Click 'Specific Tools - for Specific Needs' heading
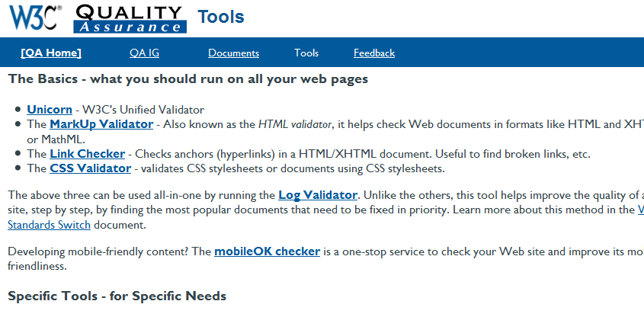The image size is (644, 317). [x=117, y=296]
